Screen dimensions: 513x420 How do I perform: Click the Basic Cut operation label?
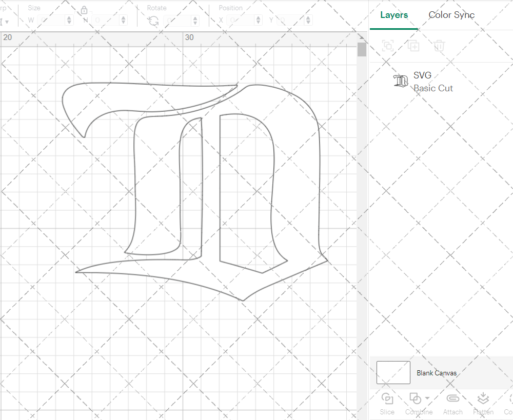[433, 88]
